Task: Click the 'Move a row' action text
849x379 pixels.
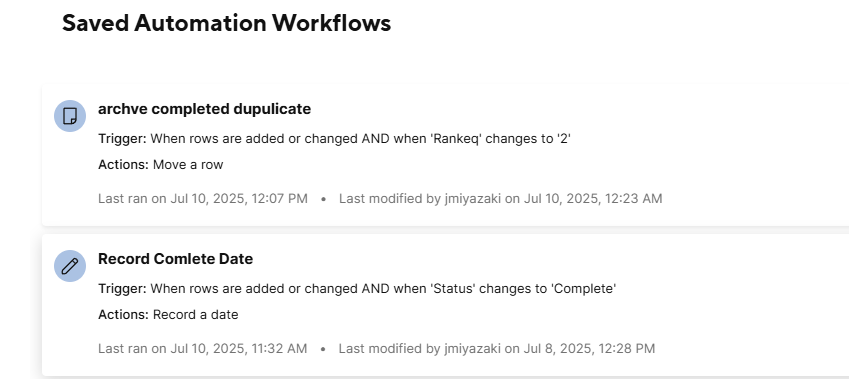Action: [x=188, y=165]
